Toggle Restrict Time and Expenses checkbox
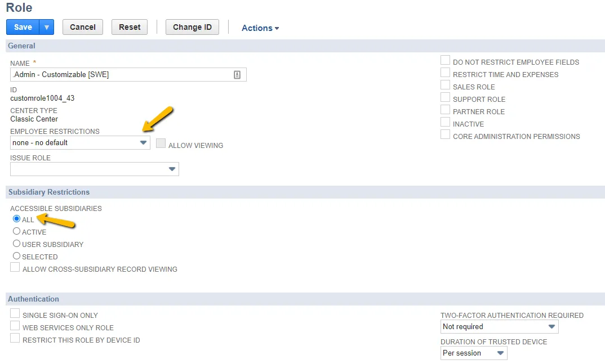Image resolution: width=605 pixels, height=364 pixels. pos(445,73)
